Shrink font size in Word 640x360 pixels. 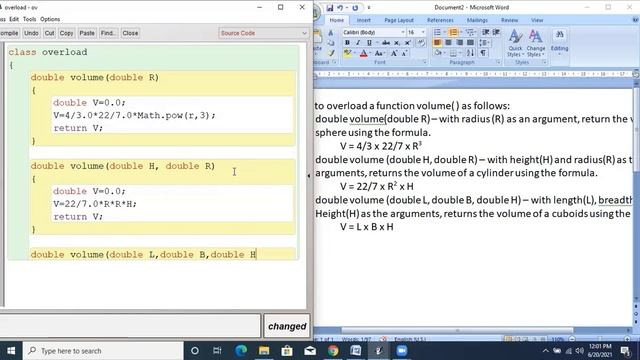tap(404, 53)
